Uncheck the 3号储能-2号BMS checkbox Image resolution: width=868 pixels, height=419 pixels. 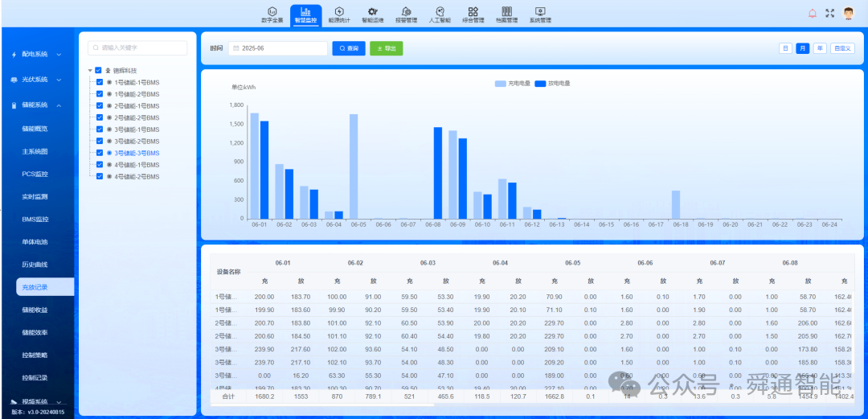click(100, 142)
